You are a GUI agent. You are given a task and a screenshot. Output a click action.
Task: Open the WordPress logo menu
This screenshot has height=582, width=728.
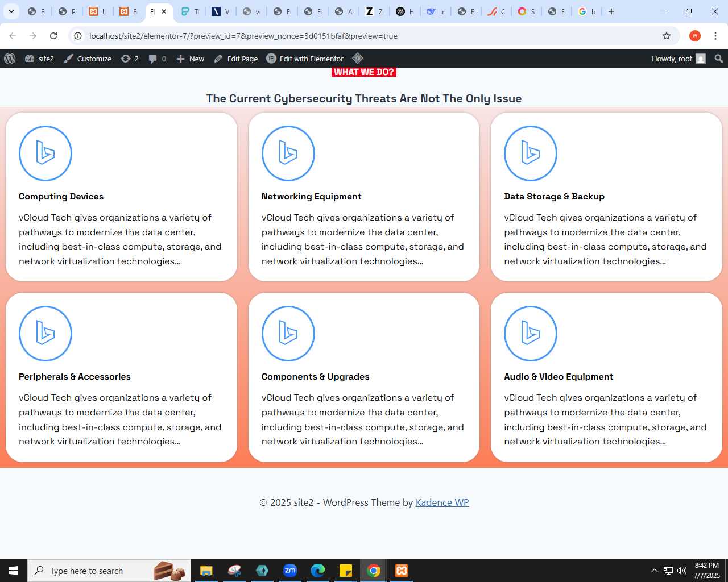click(x=10, y=59)
